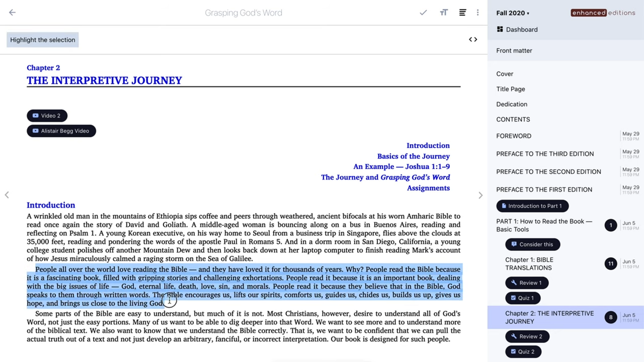
Task: Go back using the left arrow icon
Action: click(12, 13)
